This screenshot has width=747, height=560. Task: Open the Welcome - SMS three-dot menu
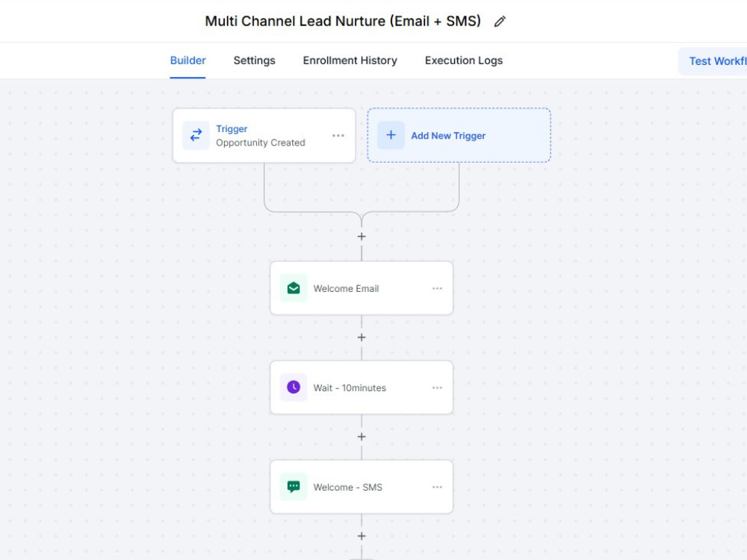coord(437,487)
